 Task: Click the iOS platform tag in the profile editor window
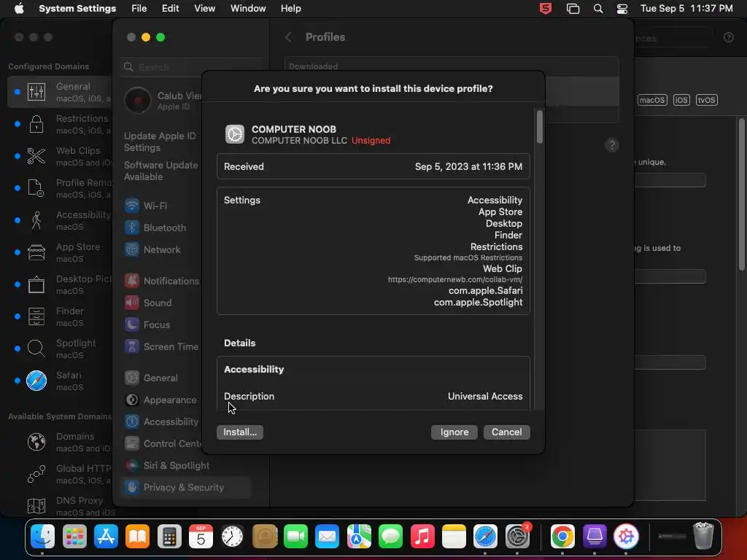[681, 100]
